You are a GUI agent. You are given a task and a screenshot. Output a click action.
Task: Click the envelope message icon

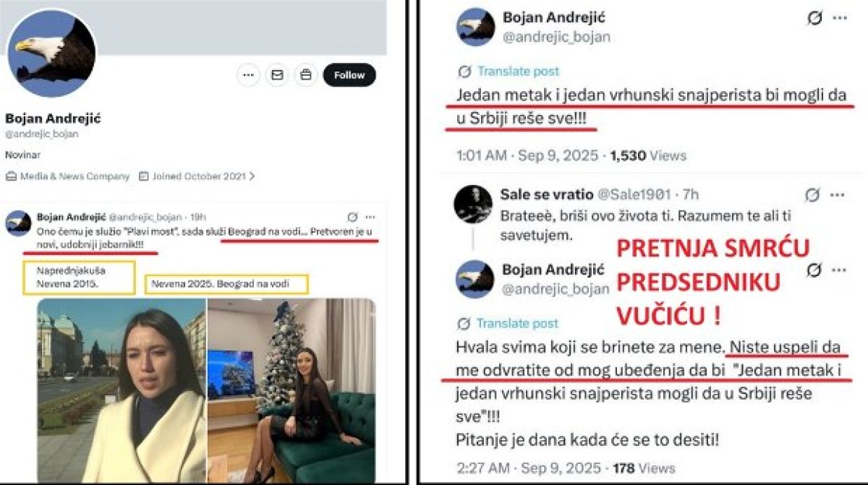click(x=277, y=75)
